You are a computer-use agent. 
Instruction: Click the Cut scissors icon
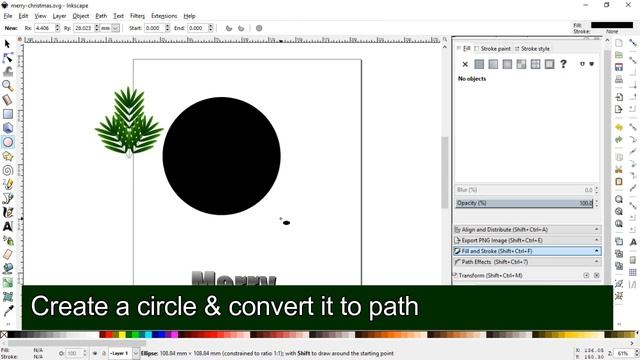pyautogui.click(x=619, y=169)
